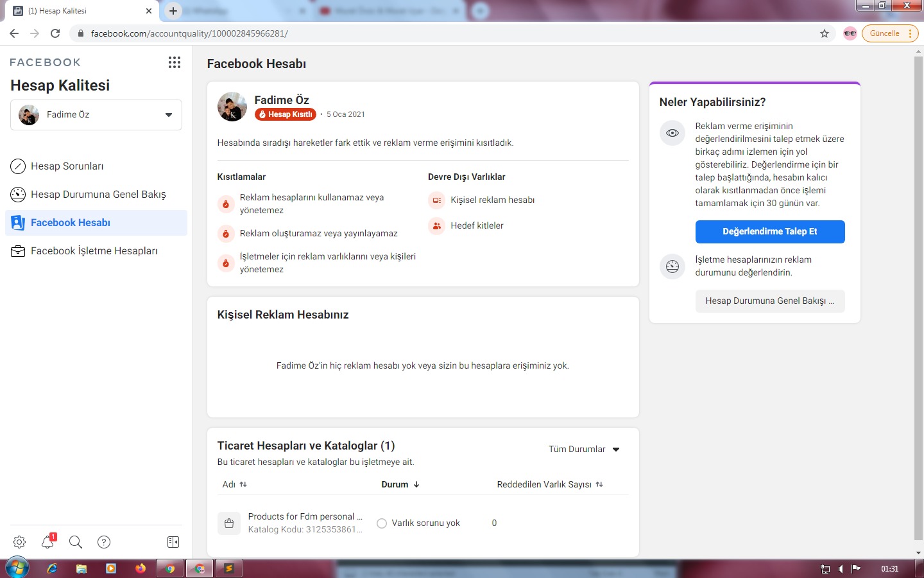This screenshot has height=578, width=924.
Task: Open Facebook İşletme Hesapları section
Action: [x=96, y=251]
